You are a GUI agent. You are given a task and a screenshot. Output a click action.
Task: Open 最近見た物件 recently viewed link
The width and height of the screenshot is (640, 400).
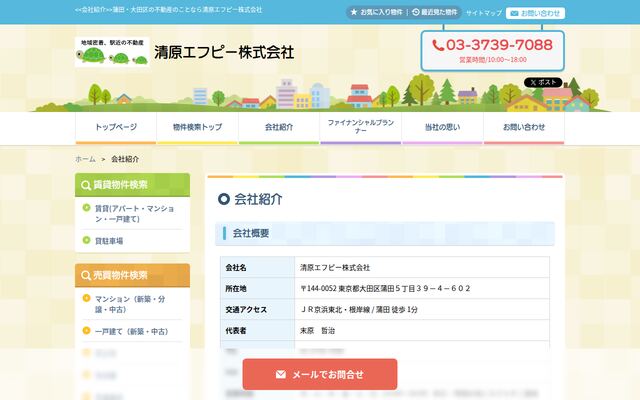pyautogui.click(x=435, y=12)
